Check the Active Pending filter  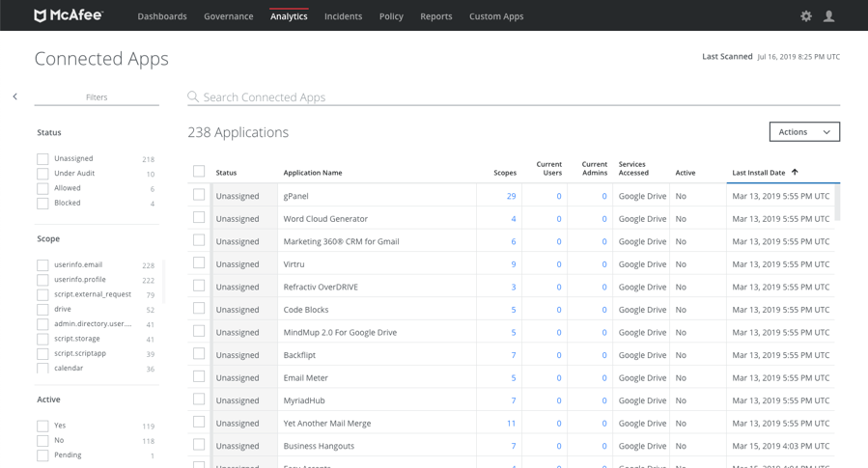[42, 455]
